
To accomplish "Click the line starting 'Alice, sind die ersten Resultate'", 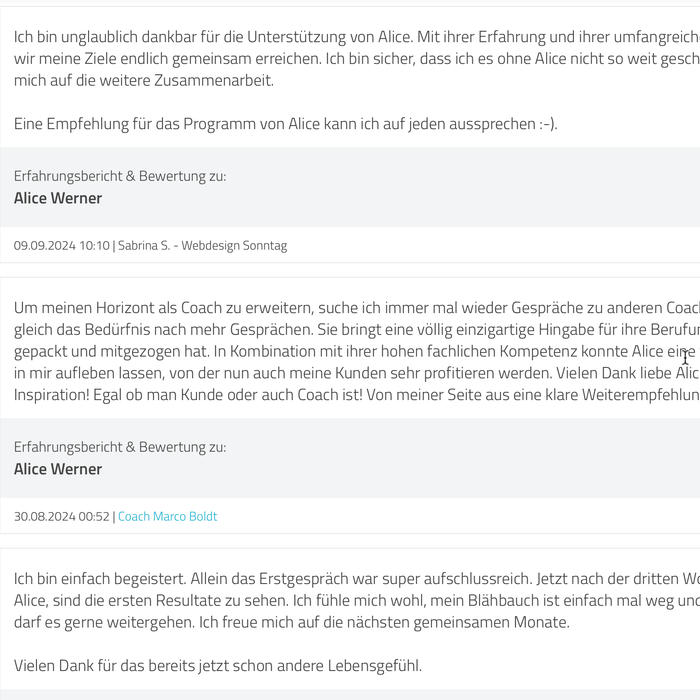I will point(357,600).
